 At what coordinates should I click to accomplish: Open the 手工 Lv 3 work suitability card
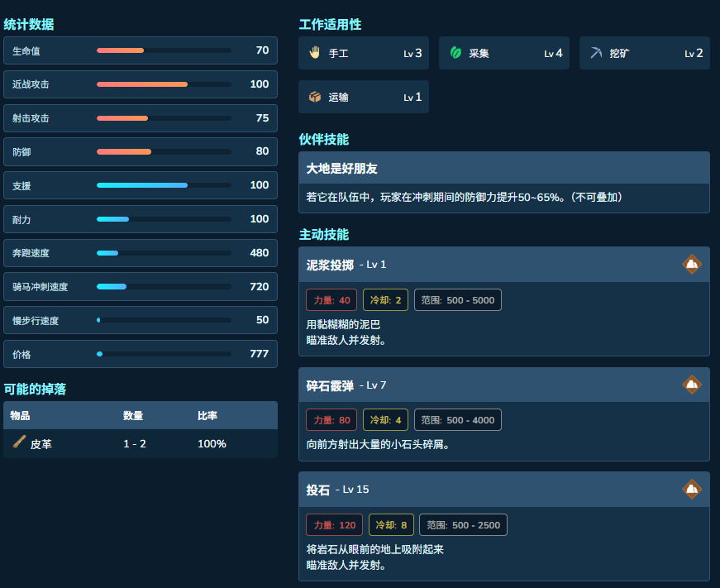pos(364,53)
